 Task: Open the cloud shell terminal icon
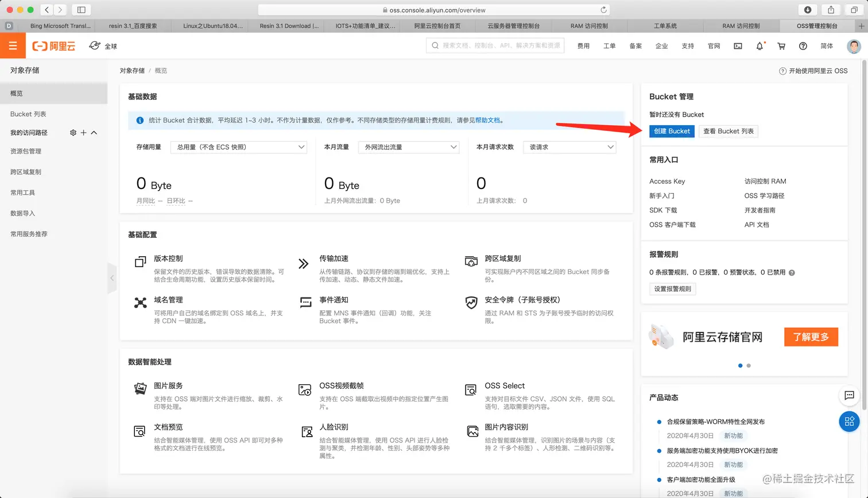(738, 46)
